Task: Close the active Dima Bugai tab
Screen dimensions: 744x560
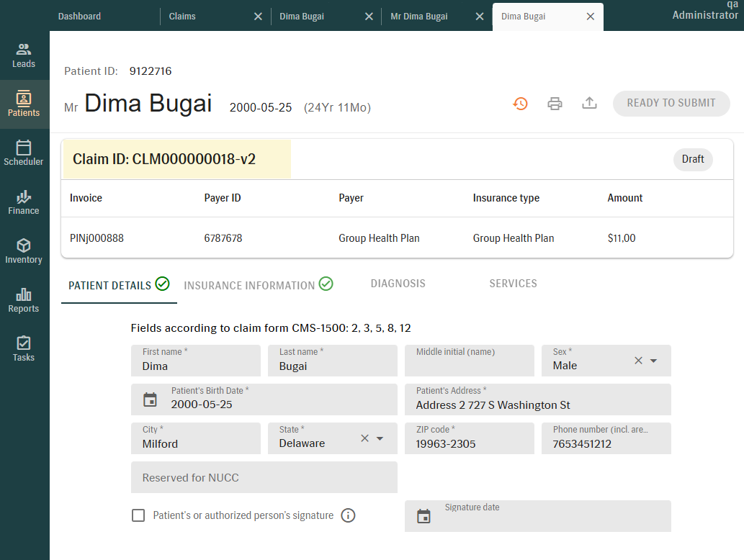Action: (591, 17)
